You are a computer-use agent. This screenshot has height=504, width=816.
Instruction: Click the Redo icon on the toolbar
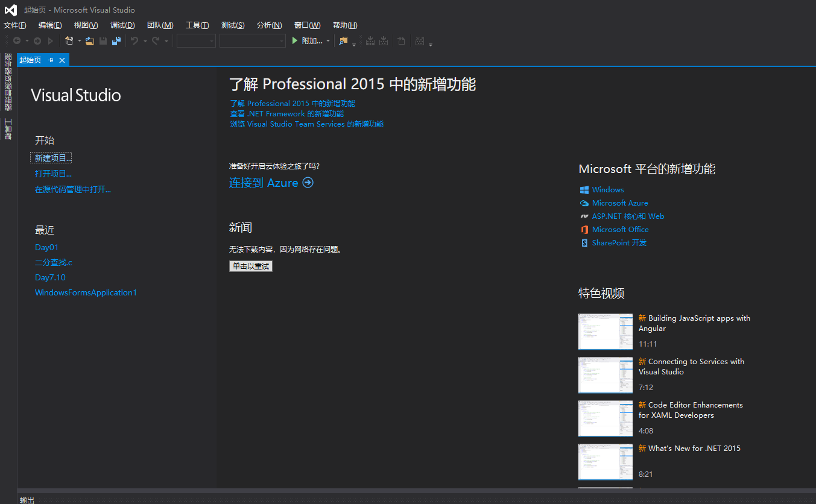[156, 40]
